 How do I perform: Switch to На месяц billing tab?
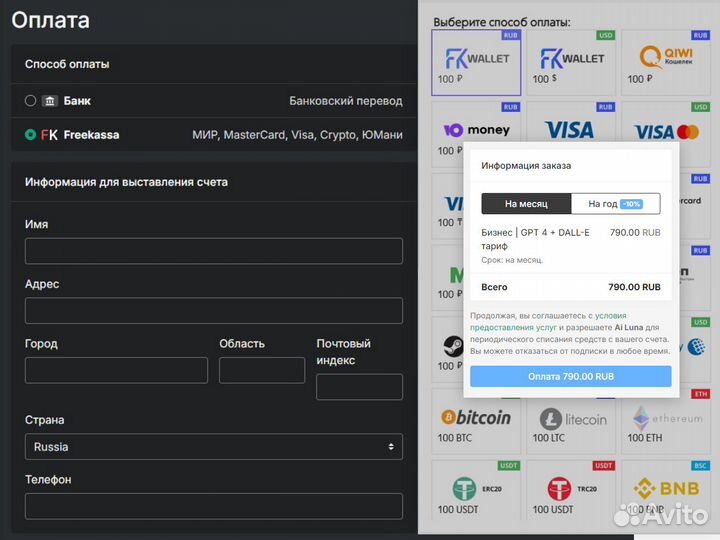pos(526,204)
